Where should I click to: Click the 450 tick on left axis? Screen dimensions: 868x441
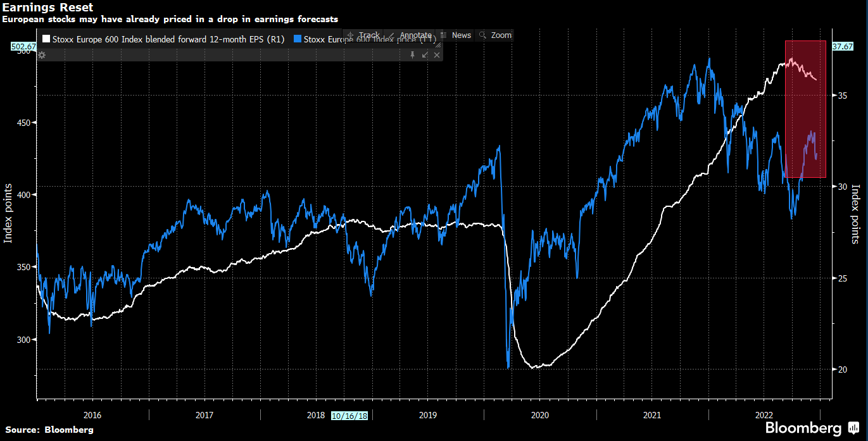point(23,123)
